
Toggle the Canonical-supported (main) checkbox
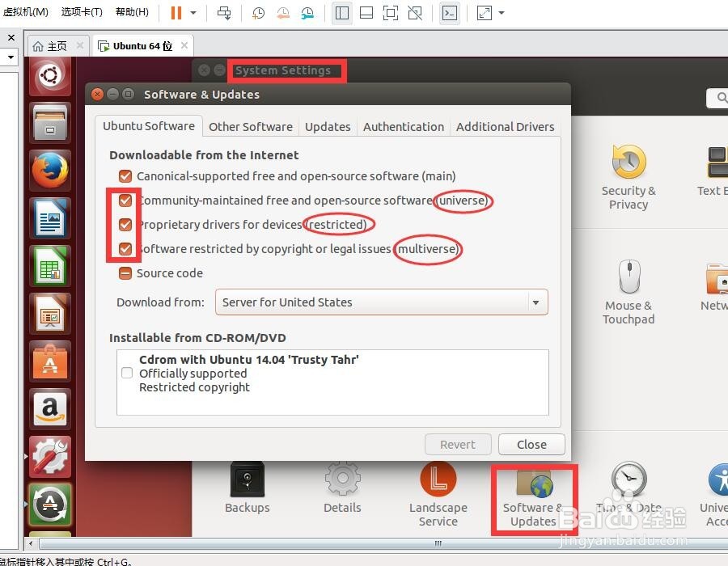(x=125, y=176)
